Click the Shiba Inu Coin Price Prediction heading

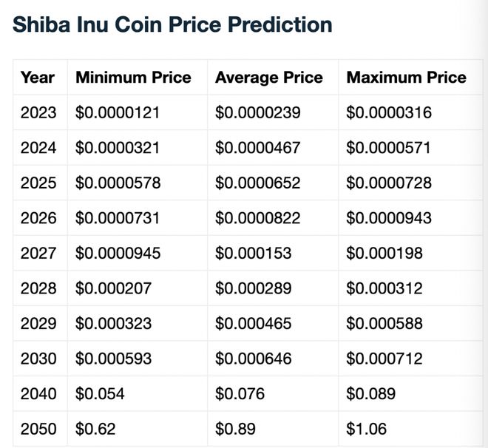click(x=172, y=24)
